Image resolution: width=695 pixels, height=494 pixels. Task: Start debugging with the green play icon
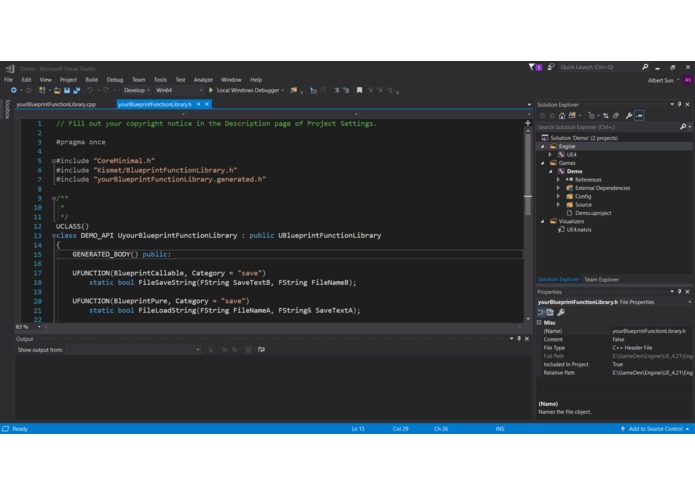[211, 90]
